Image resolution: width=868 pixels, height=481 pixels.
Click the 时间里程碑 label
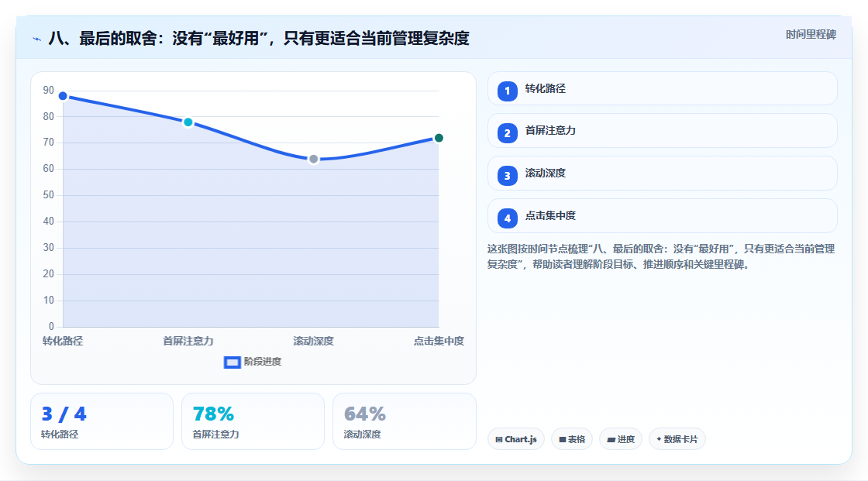(811, 34)
